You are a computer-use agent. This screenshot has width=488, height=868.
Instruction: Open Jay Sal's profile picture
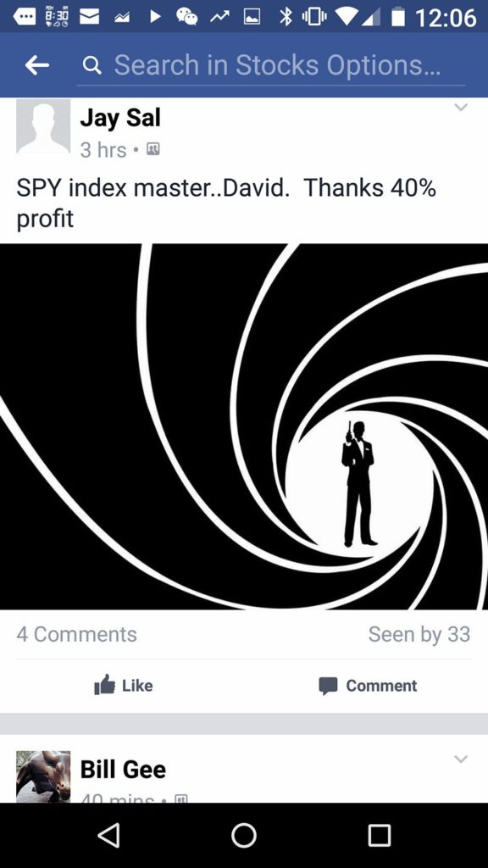coord(43,126)
